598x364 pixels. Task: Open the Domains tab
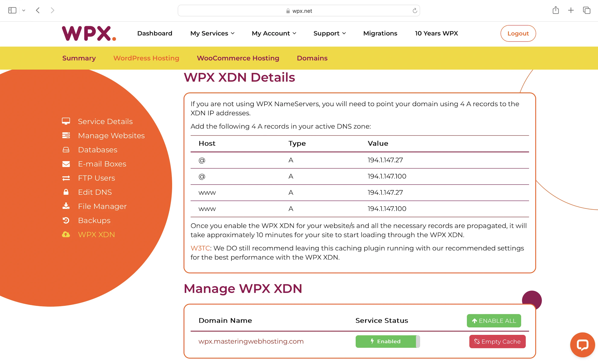[x=312, y=58]
